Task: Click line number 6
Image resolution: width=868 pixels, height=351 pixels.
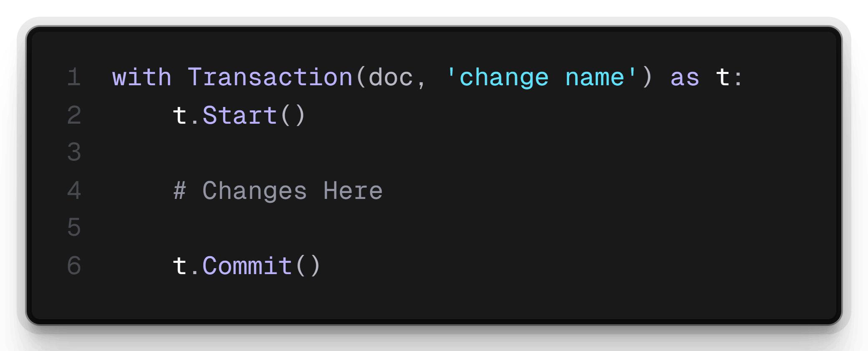Action: [74, 265]
